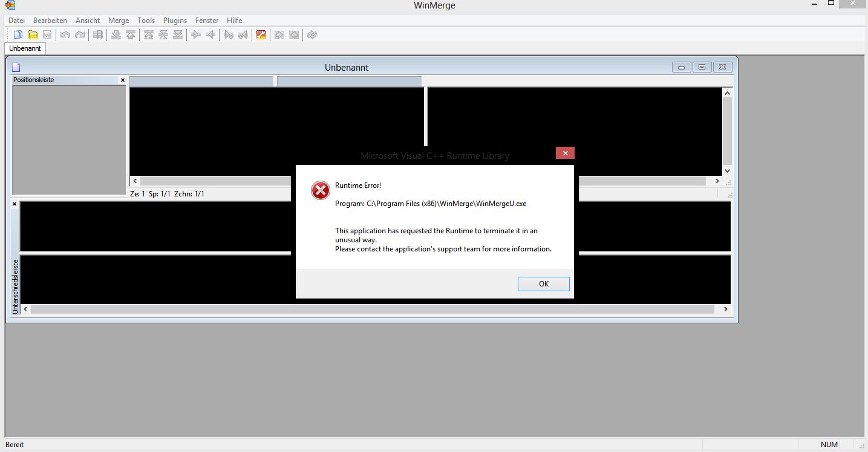Click the Undo toolbar icon
The width and height of the screenshot is (868, 452).
(x=65, y=35)
